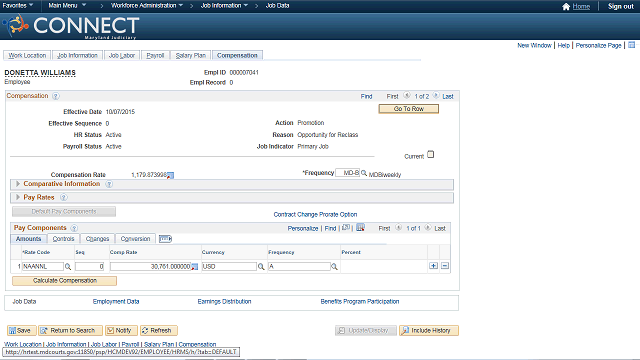640x360 pixels.
Task: Open Personalize Page link
Action: click(x=598, y=45)
